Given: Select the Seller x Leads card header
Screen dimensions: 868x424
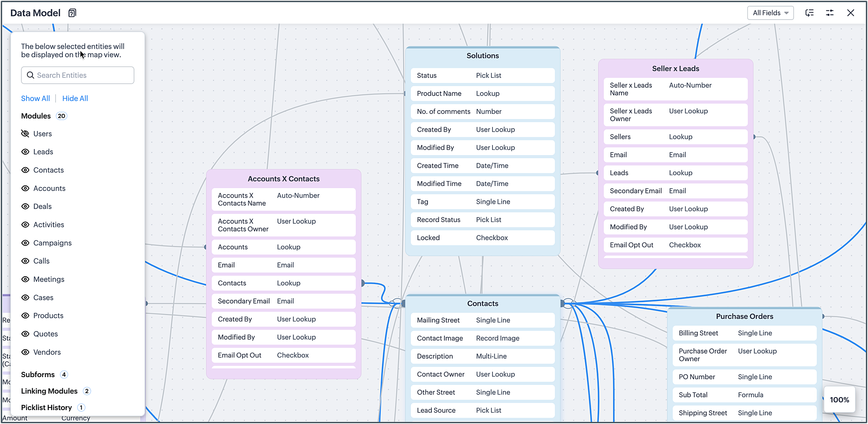Looking at the screenshot, I should click(675, 68).
